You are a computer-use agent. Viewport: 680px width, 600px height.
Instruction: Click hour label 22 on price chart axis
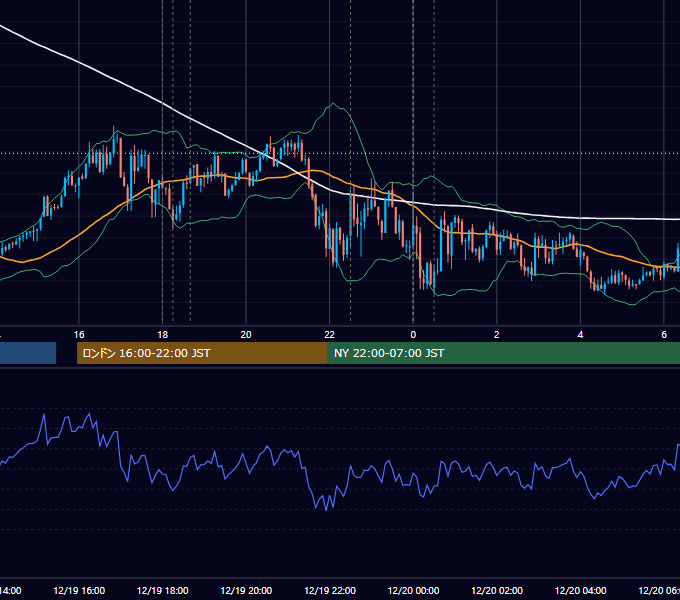[x=330, y=335]
